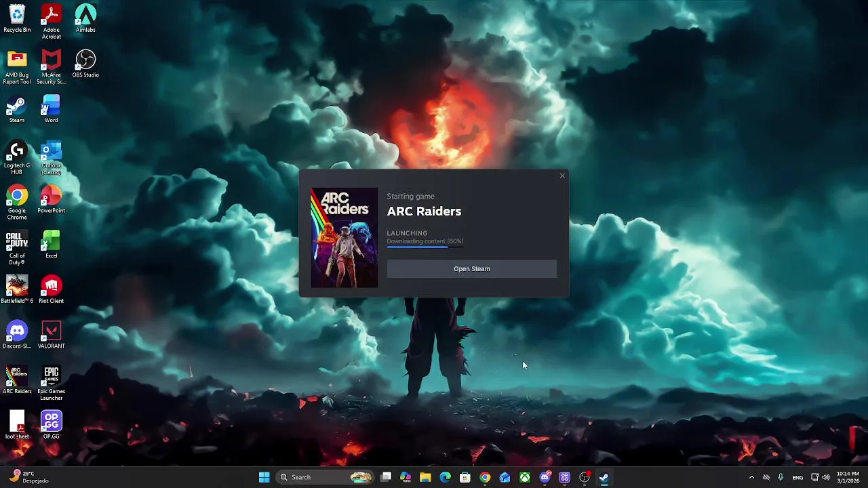
Task: Open the volume control in tray
Action: click(825, 477)
